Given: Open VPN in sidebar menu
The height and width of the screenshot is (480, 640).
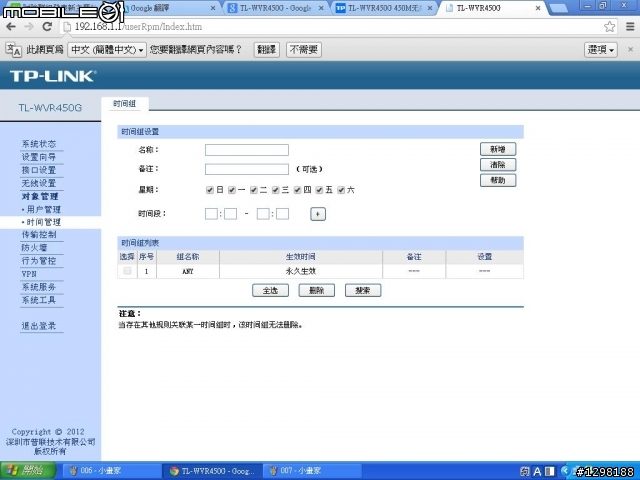Looking at the screenshot, I should pyautogui.click(x=29, y=274).
